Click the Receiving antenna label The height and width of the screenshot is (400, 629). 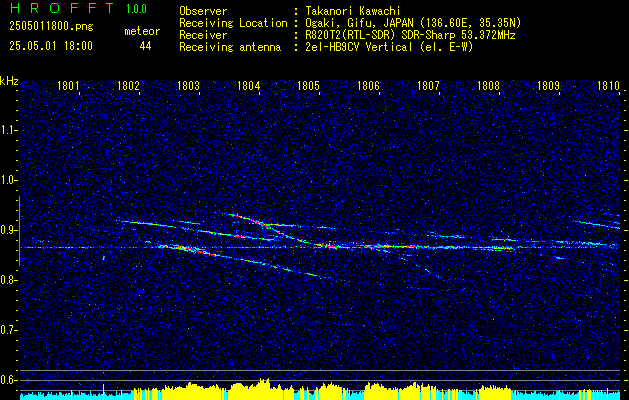click(230, 47)
